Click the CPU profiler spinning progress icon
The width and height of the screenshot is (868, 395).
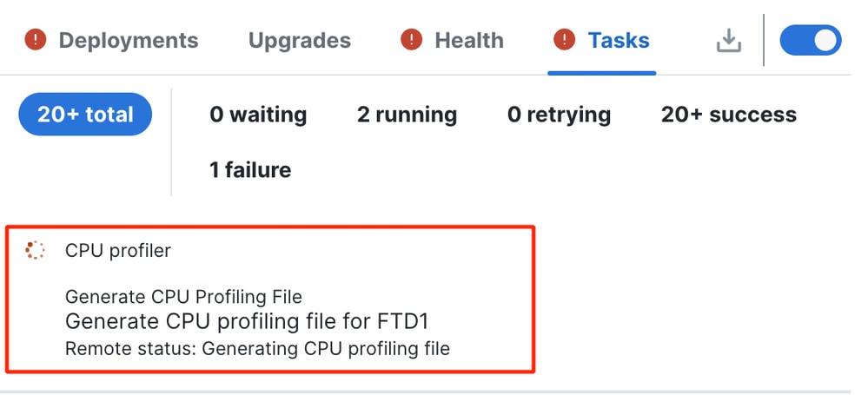point(35,250)
